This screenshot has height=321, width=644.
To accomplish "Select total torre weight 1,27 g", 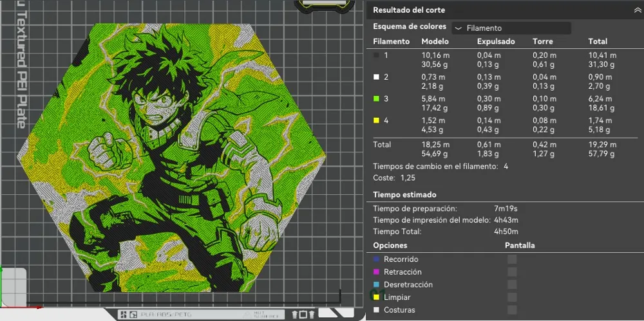I will (x=544, y=154).
